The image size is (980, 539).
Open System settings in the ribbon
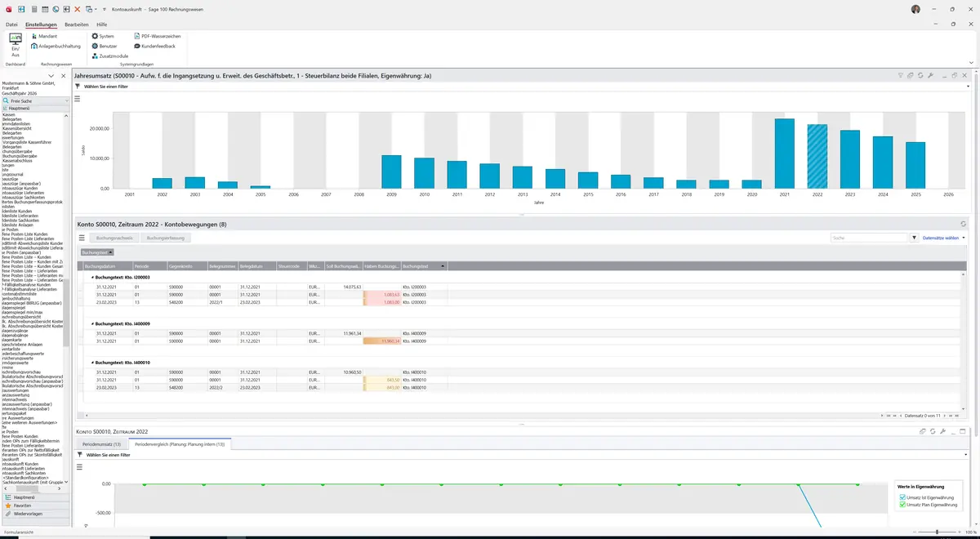click(x=103, y=36)
